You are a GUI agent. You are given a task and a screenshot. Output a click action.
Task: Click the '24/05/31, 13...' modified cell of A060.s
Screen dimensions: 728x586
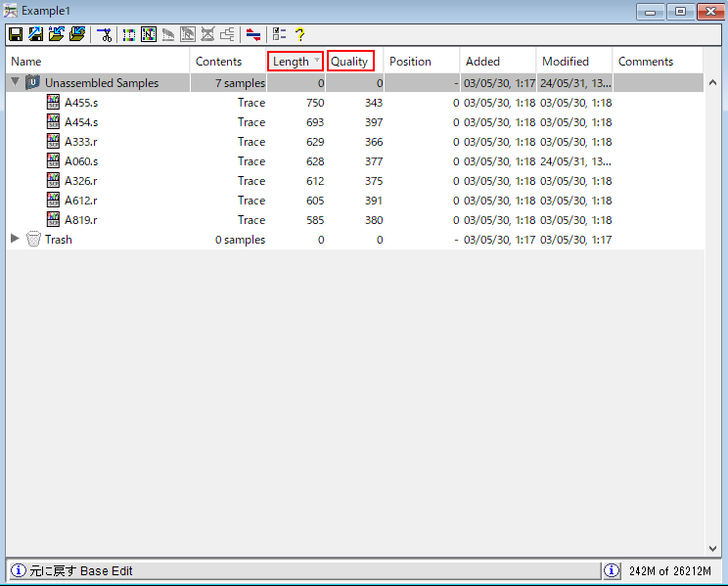pos(575,161)
